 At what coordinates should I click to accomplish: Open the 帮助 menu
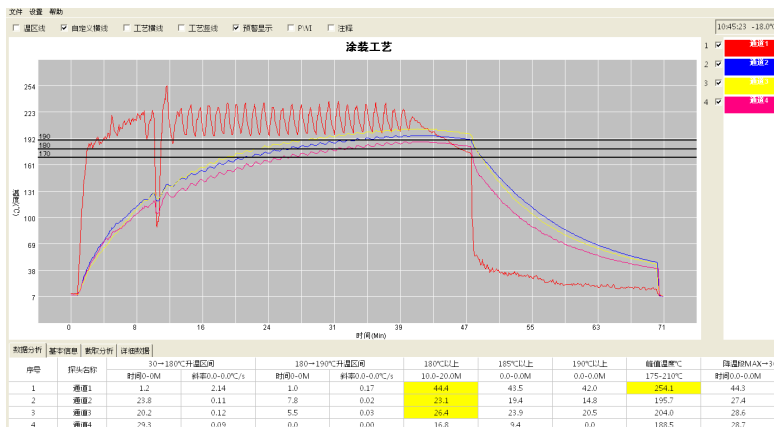point(55,11)
